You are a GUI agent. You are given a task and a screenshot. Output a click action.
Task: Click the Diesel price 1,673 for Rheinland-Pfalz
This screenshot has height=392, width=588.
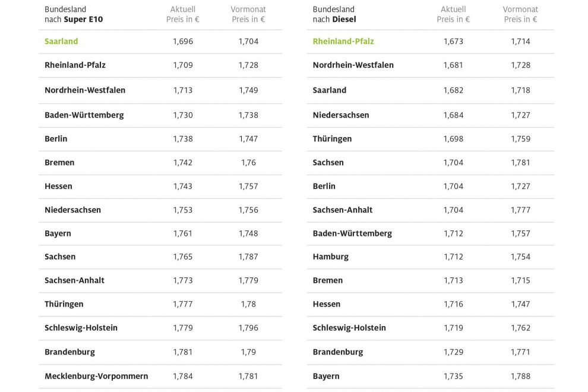[x=453, y=42]
